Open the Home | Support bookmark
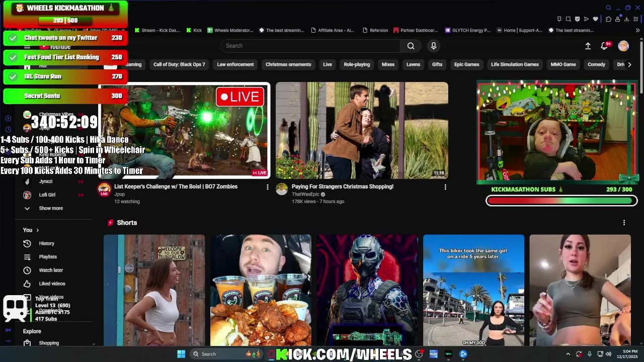The image size is (644, 362). 520,30
